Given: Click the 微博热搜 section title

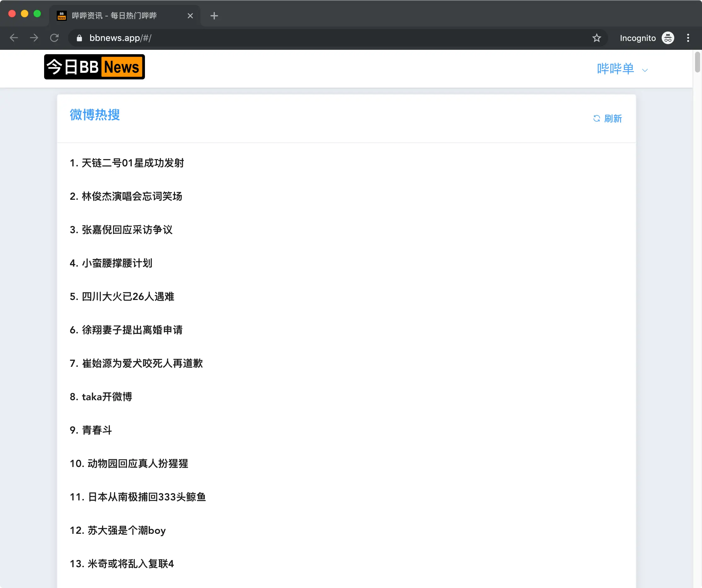Looking at the screenshot, I should tap(95, 115).
